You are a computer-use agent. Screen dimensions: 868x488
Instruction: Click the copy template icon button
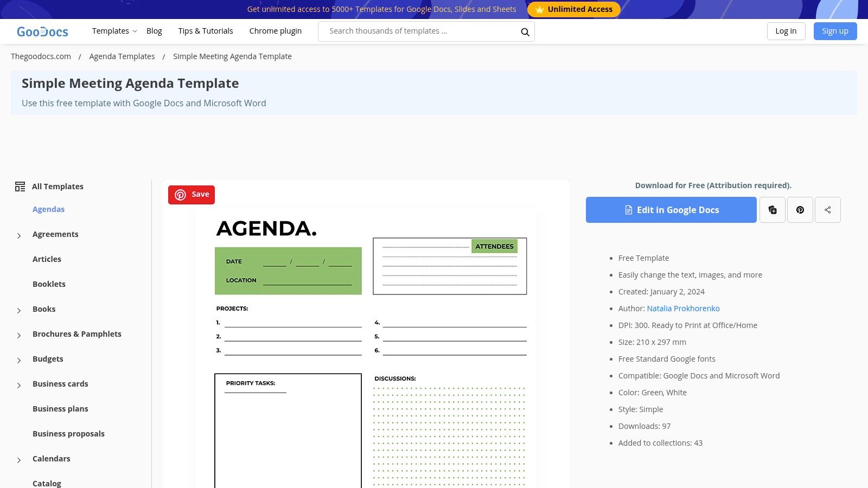click(x=773, y=210)
